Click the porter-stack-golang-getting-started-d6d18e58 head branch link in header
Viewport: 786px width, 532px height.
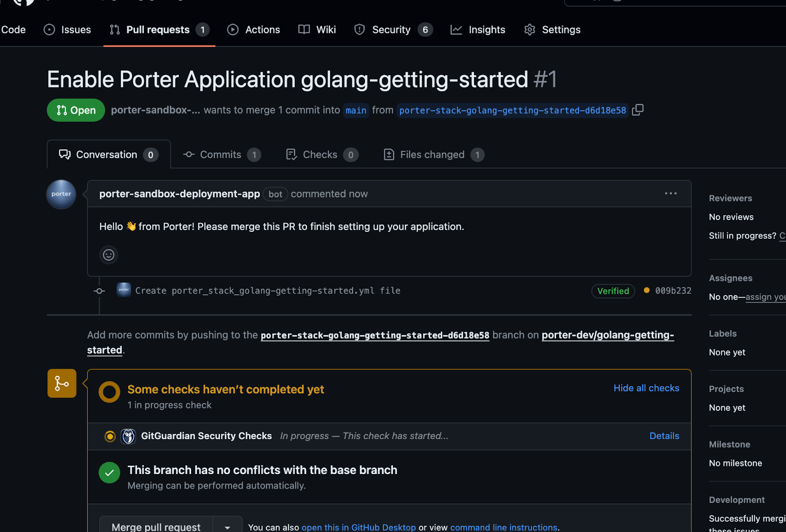point(512,111)
